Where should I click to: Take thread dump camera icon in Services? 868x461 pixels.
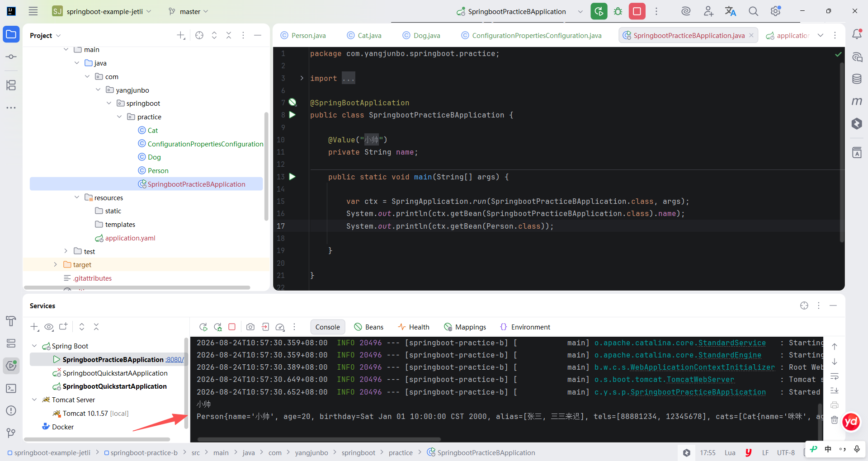250,327
